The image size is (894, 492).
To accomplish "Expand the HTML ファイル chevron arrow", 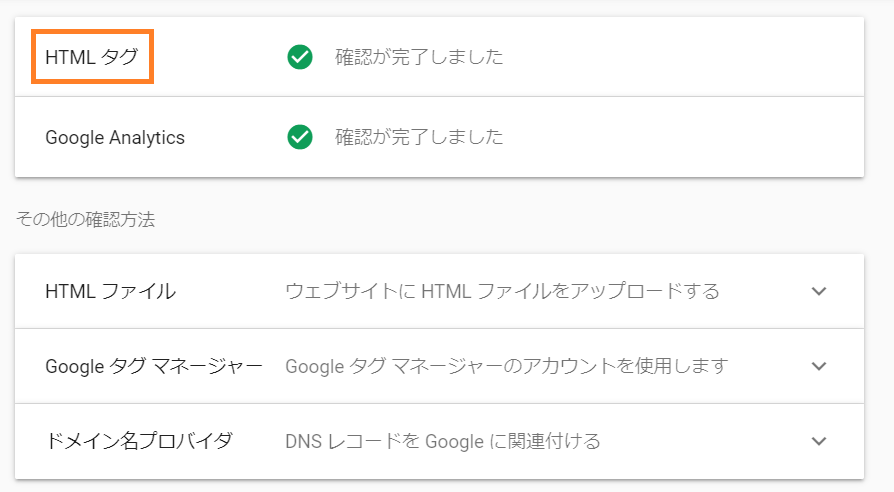I will (819, 291).
